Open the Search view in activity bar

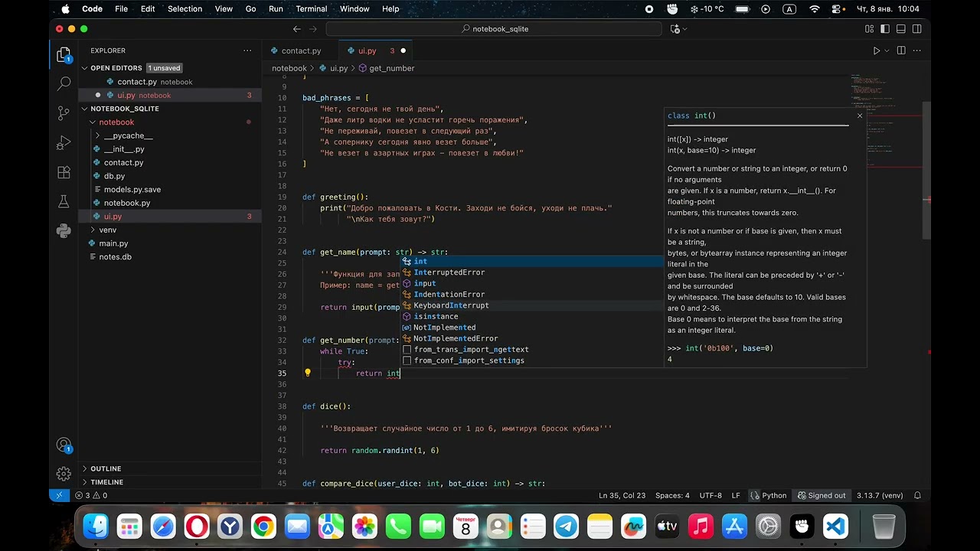click(64, 84)
